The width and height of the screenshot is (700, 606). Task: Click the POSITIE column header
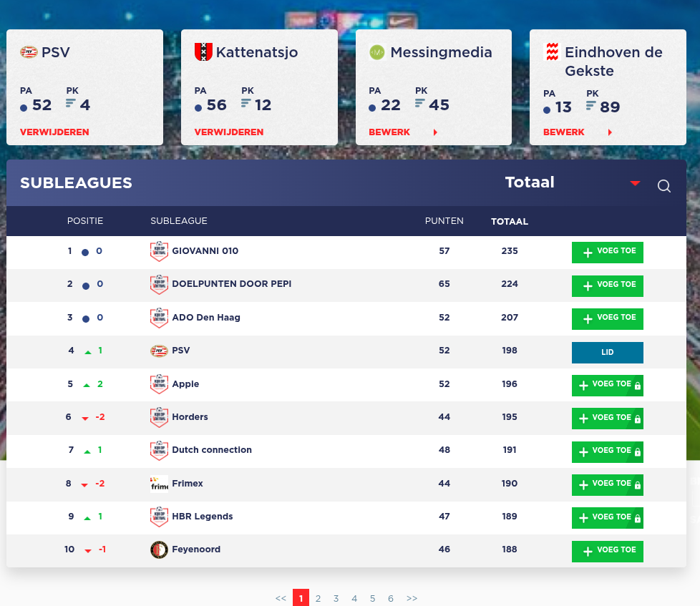click(x=85, y=221)
